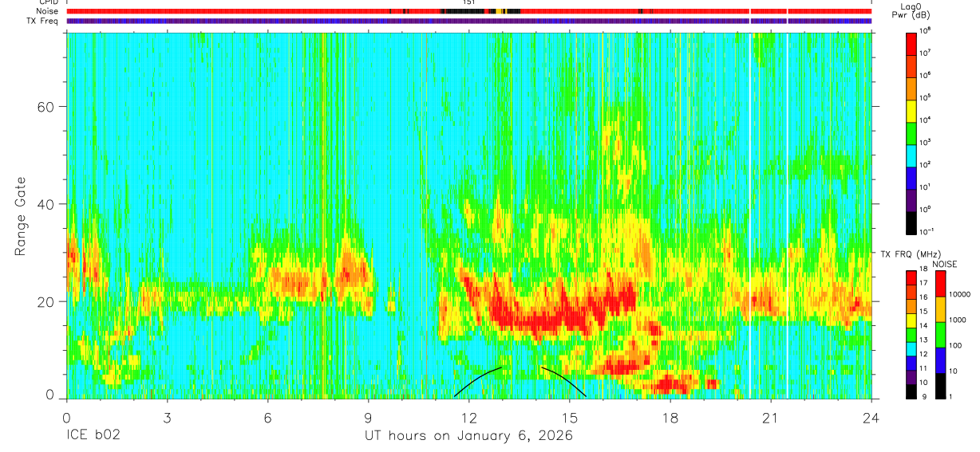980x452 pixels.
Task: Click the '12' tick on the UT axis
Action: click(x=469, y=417)
